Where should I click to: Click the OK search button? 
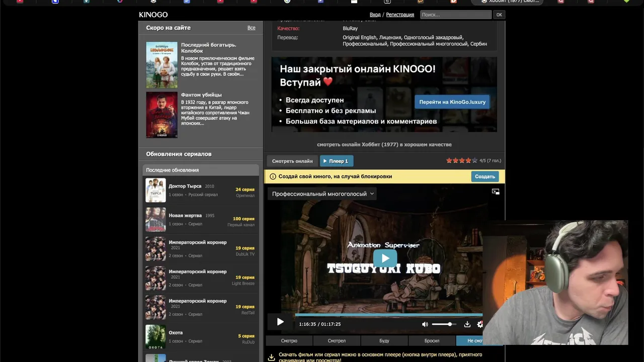tap(499, 15)
